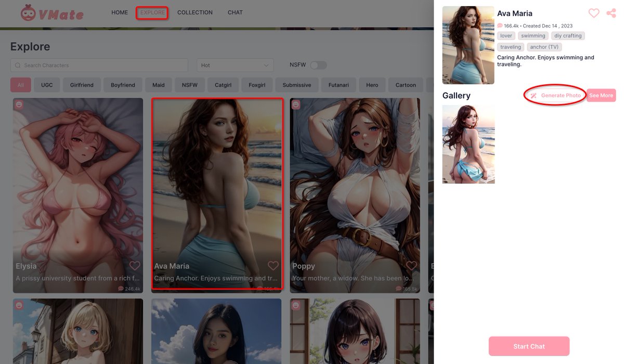Select the Catgirl category filter

click(x=223, y=84)
